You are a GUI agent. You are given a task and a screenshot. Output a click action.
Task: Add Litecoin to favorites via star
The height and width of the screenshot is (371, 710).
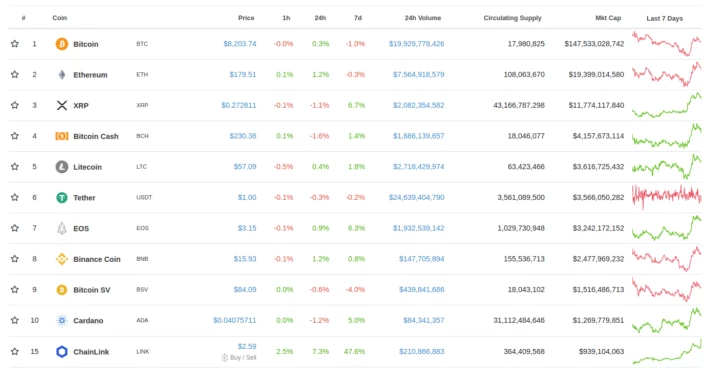(15, 166)
